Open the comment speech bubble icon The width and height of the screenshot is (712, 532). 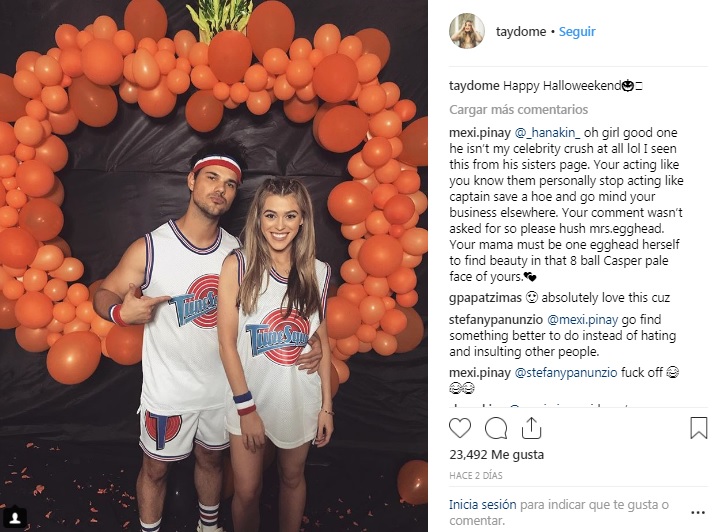coord(496,428)
